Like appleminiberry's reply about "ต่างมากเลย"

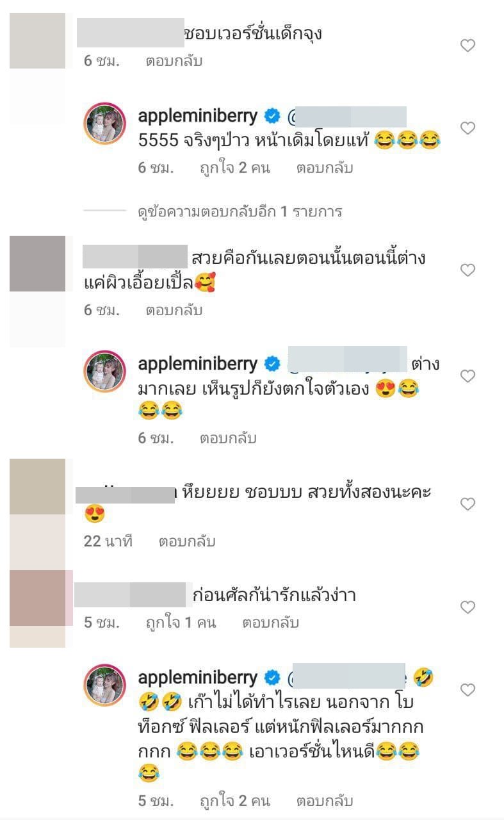click(468, 376)
